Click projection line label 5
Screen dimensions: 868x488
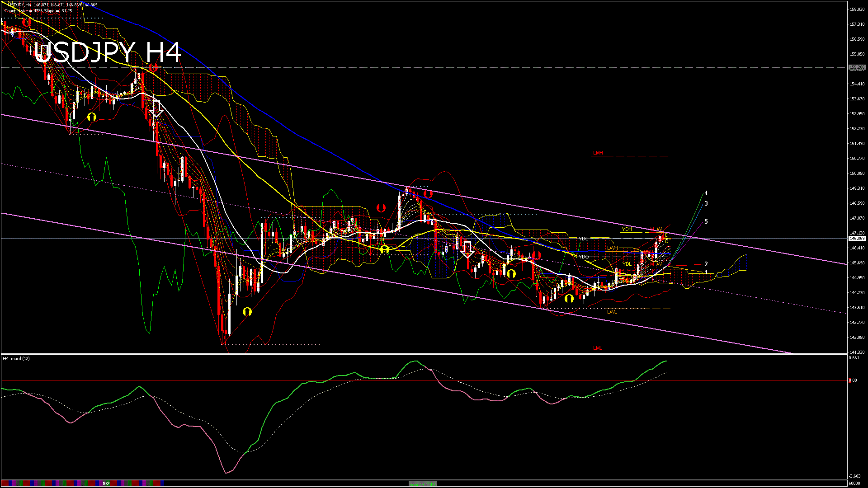point(706,222)
